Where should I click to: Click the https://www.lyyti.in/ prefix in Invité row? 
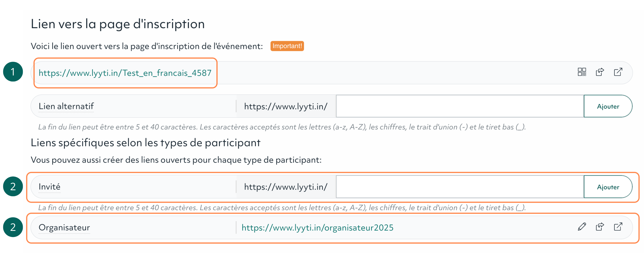[x=286, y=187]
